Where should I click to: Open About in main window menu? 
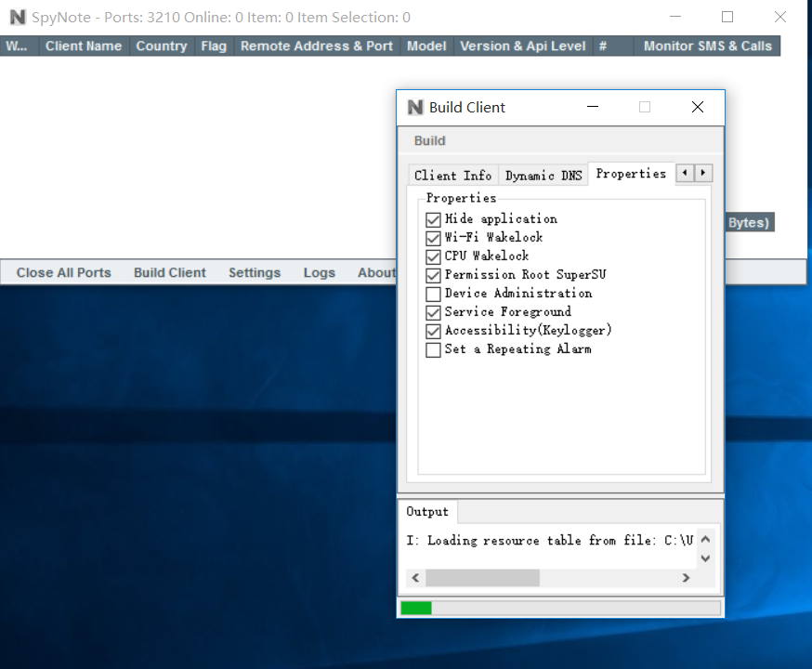point(376,272)
